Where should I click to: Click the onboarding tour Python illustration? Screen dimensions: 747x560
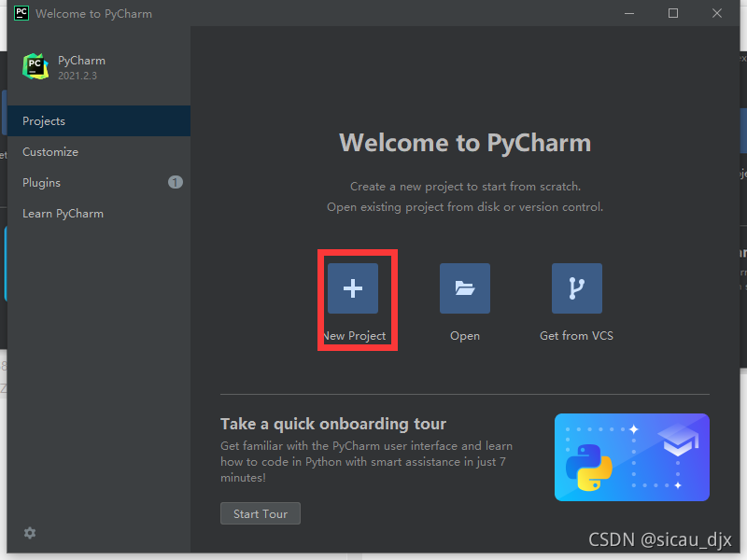pos(632,457)
